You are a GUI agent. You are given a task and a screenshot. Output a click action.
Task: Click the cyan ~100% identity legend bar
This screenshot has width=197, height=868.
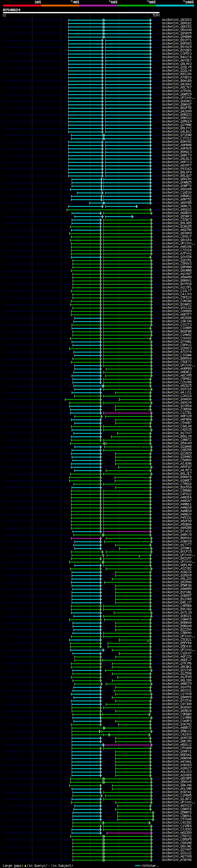point(175,6)
